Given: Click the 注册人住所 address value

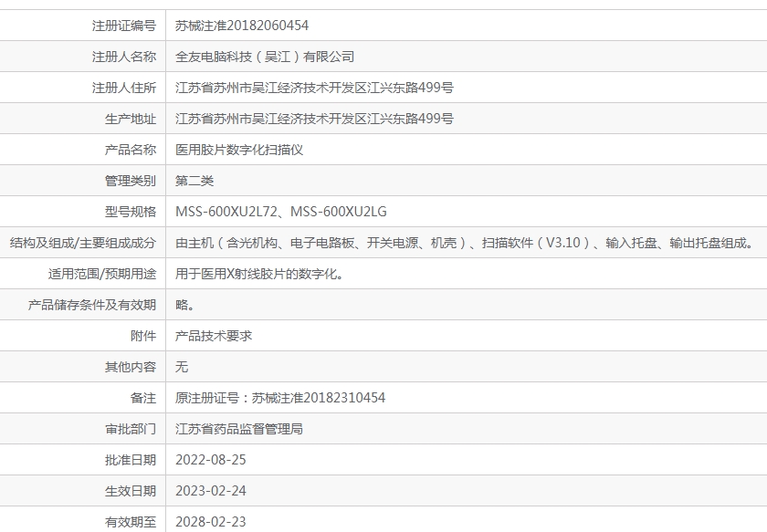Looking at the screenshot, I should [314, 88].
